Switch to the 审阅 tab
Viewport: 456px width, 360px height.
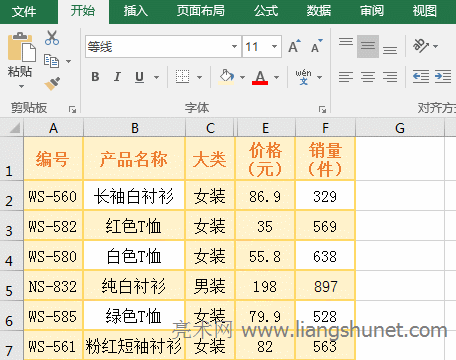pos(372,11)
